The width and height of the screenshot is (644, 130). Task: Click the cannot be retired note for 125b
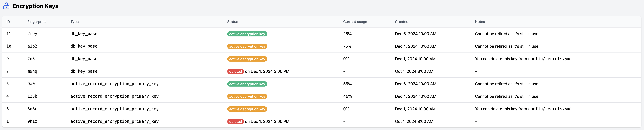point(507,96)
